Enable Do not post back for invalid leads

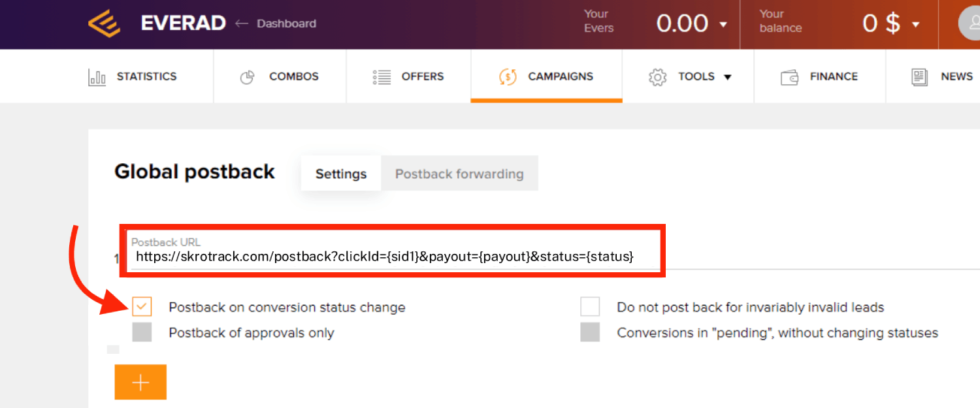click(x=590, y=306)
